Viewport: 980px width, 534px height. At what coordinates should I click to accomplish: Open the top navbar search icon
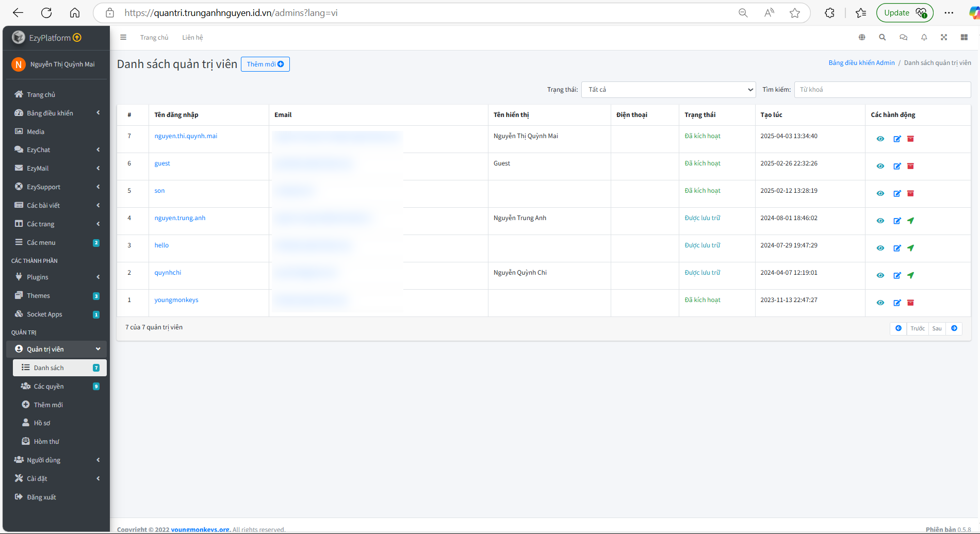coord(883,37)
